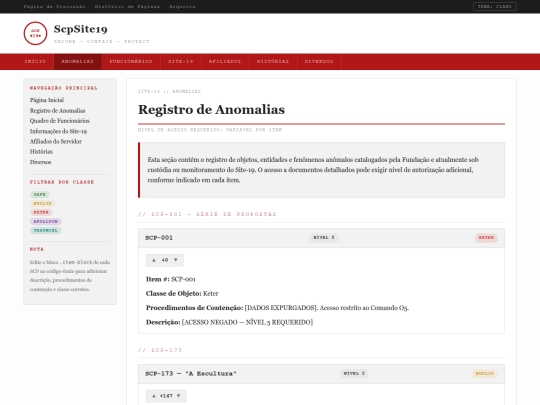Upvote SCP-001 with the up arrow

coord(154,260)
